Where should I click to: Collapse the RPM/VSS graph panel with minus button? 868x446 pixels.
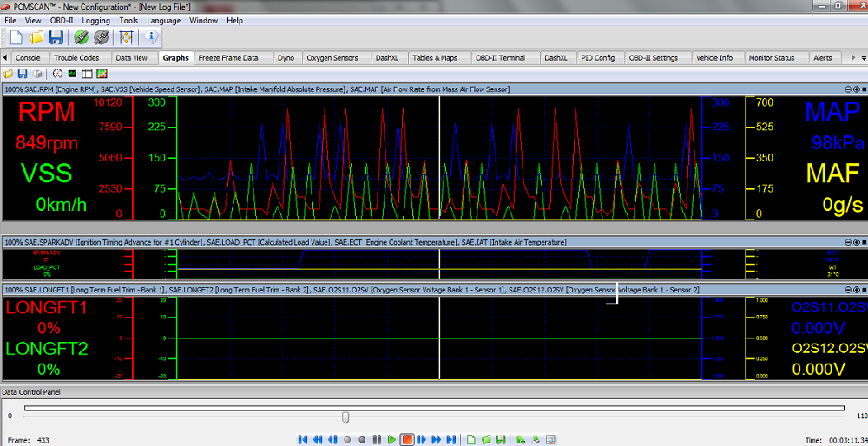click(x=847, y=89)
